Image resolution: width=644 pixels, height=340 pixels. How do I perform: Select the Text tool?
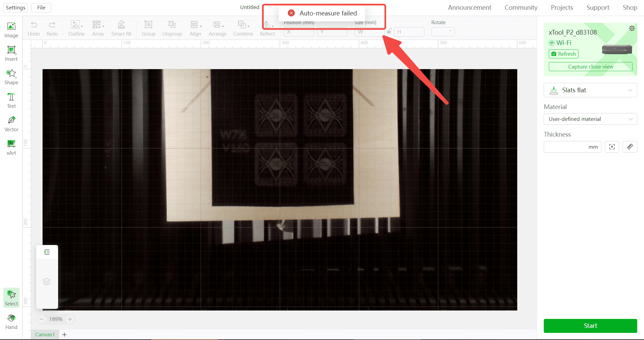[x=11, y=100]
